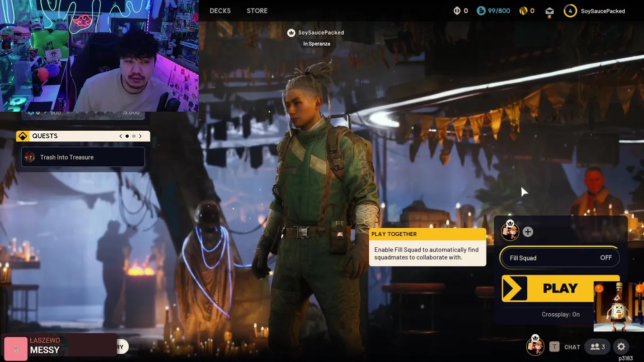Click the Crossplay: On setting
Screen dimensions: 644x362
click(x=560, y=314)
